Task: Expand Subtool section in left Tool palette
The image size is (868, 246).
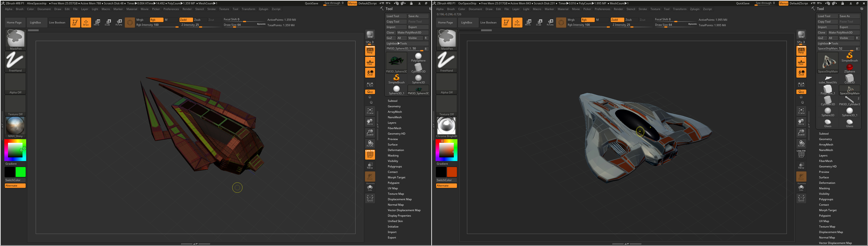Action: click(392, 101)
